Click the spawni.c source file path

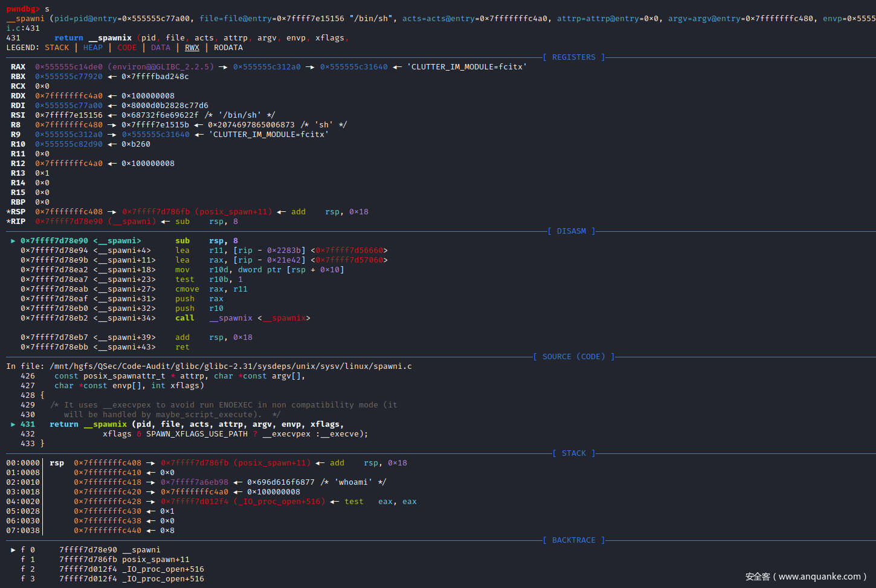(231, 366)
